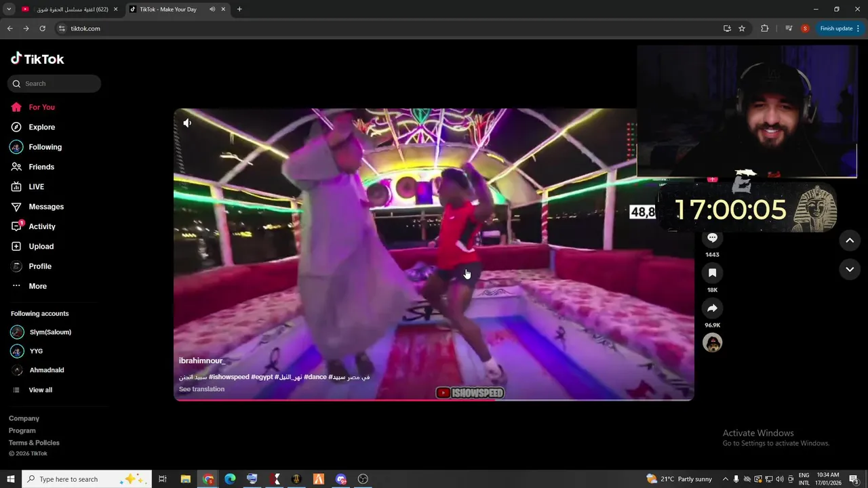Open File Explorer from the taskbar
The height and width of the screenshot is (488, 868).
point(186,479)
